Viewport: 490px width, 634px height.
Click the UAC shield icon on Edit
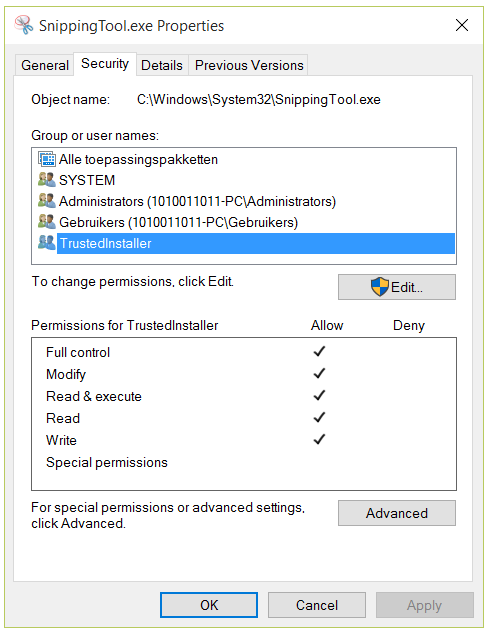click(380, 287)
